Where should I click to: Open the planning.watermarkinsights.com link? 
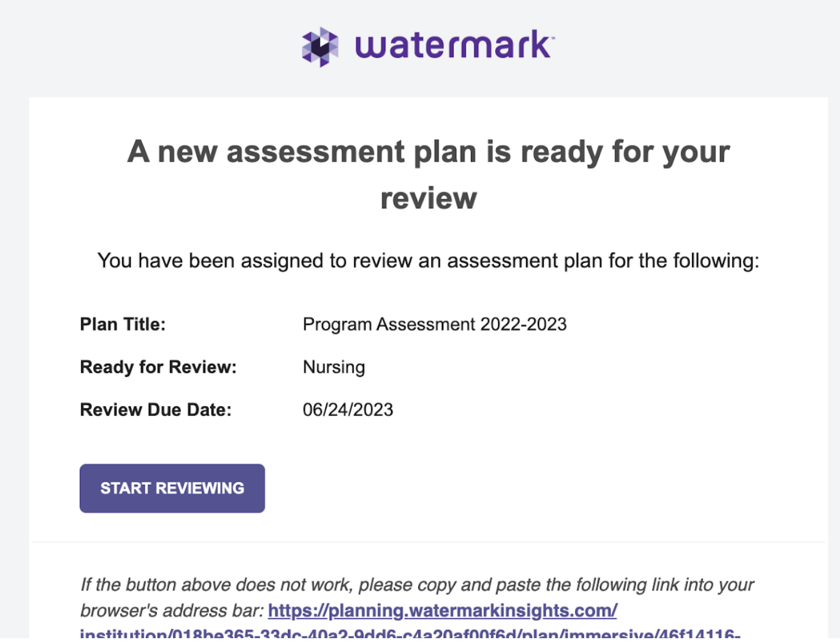(x=442, y=610)
